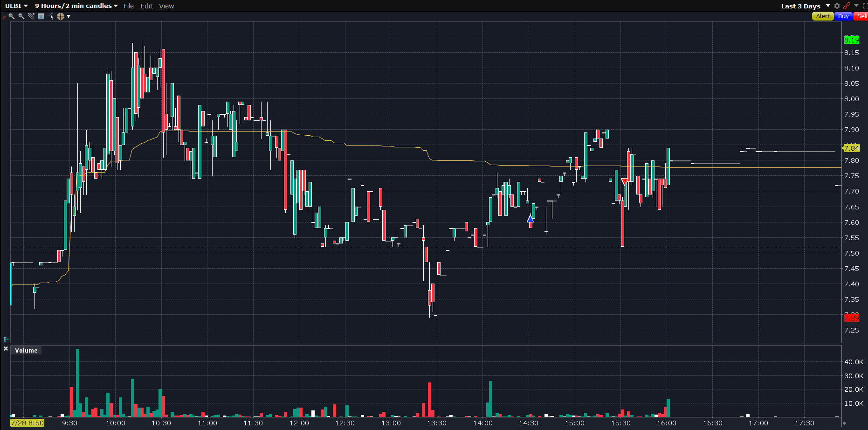Click the 8.15 price axis label
Screen dimensions: 868x430
point(851,53)
